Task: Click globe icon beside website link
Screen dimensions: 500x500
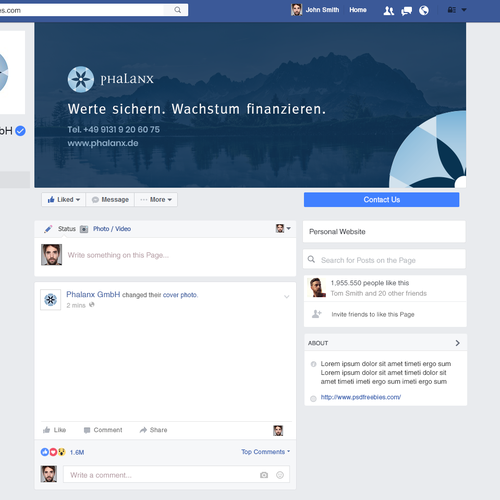Action: 313,399
